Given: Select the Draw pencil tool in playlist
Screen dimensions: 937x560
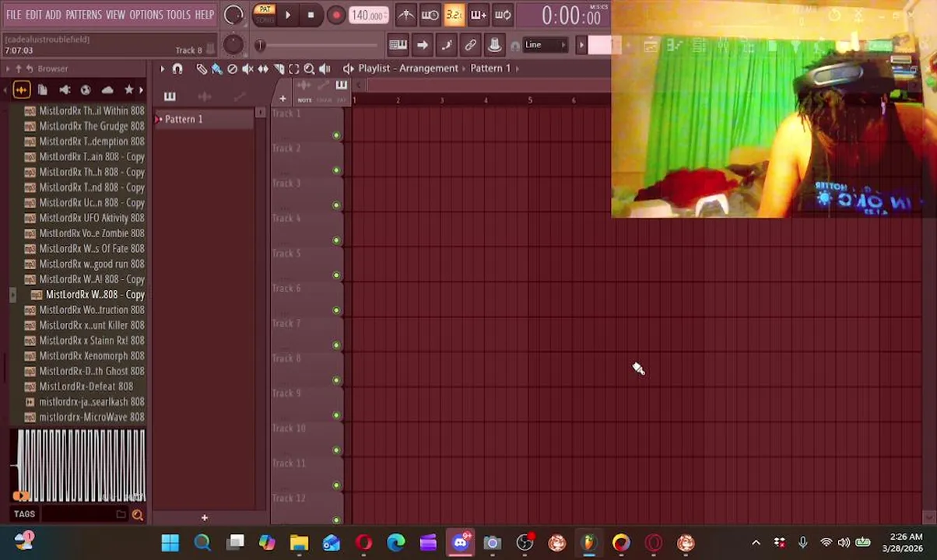Looking at the screenshot, I should pos(202,68).
